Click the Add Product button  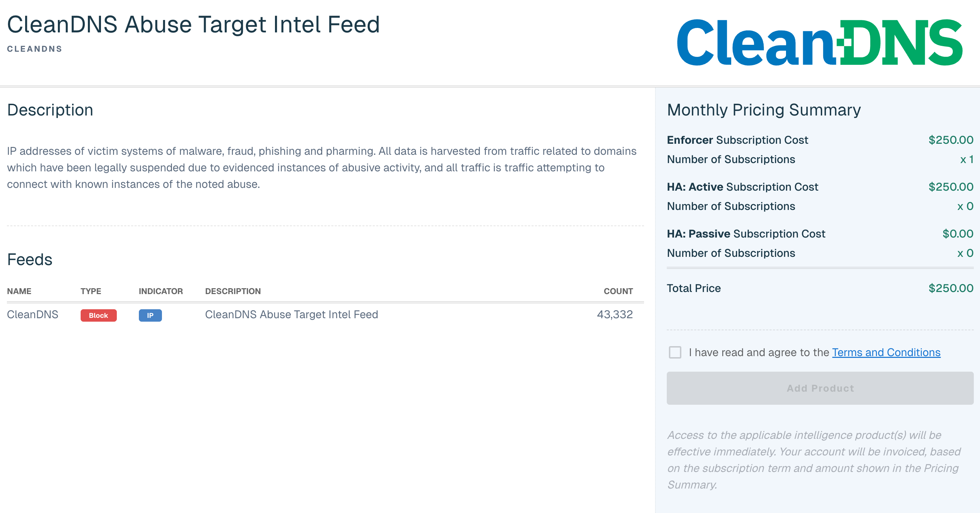820,388
